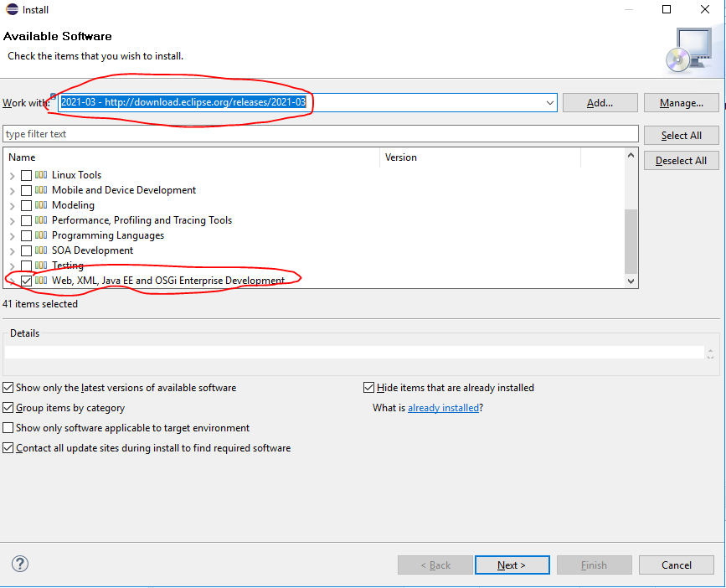Expand the SOA Development tree node
Viewport: 726px width, 588px height.
click(x=12, y=251)
